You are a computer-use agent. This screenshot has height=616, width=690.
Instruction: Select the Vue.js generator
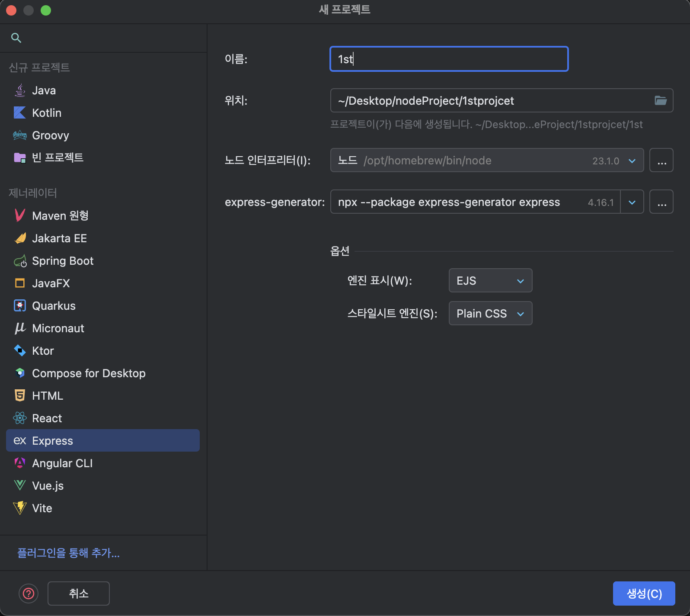(x=103, y=486)
